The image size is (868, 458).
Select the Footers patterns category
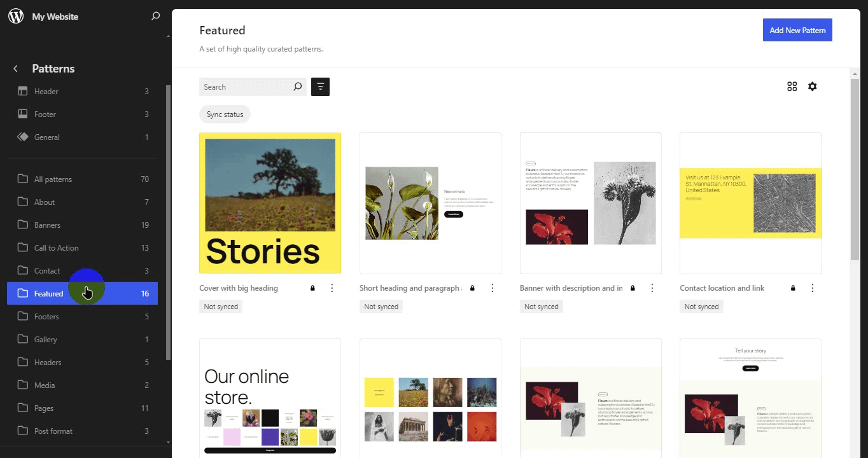tap(83, 316)
